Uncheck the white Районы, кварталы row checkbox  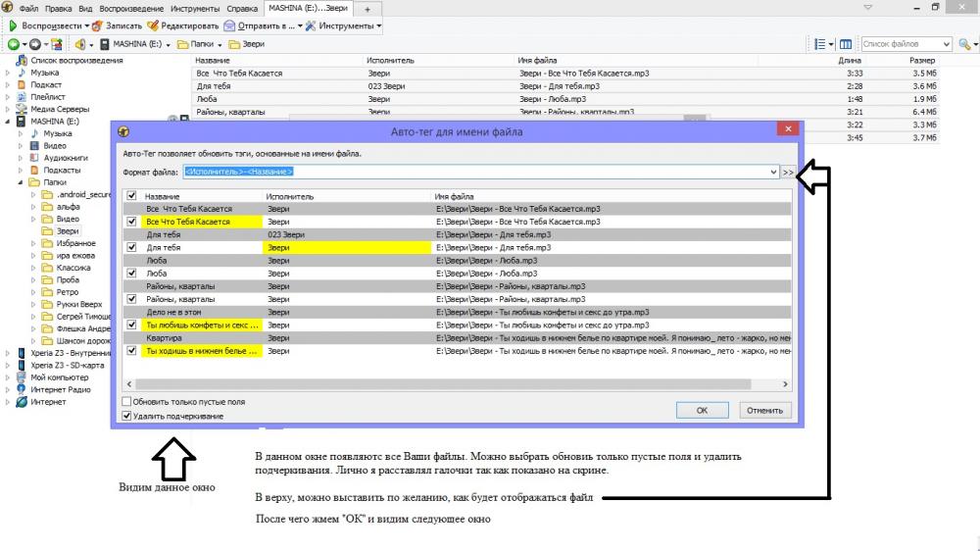[x=131, y=299]
